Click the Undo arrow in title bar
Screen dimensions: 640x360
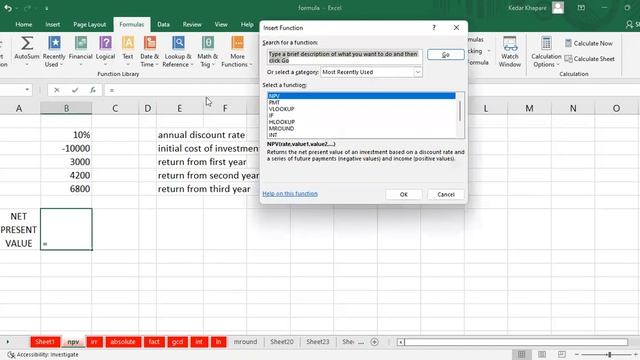point(8,8)
